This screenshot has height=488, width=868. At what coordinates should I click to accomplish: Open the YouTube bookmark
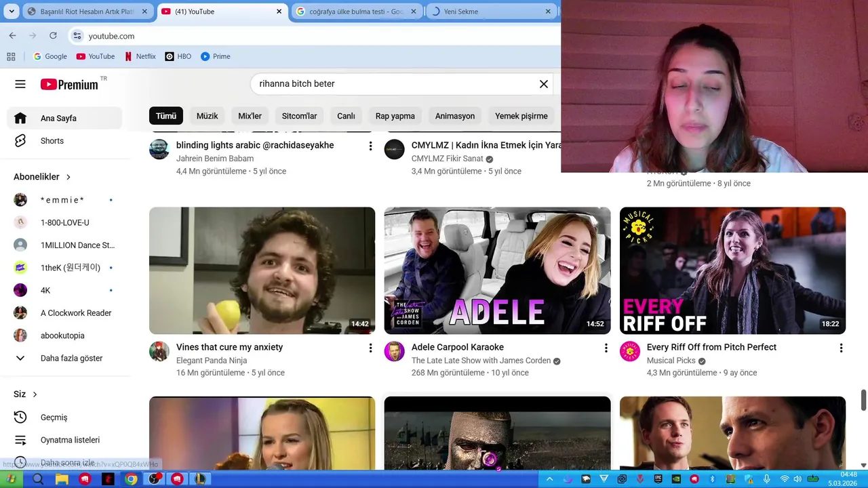(95, 57)
